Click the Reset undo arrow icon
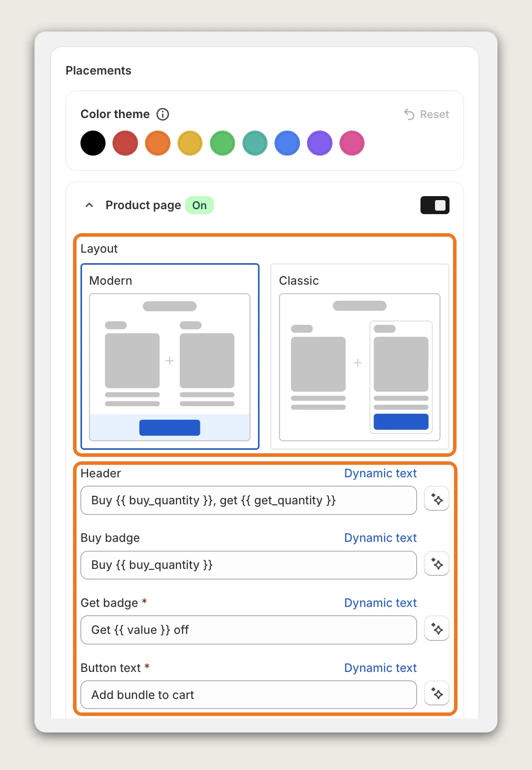The width and height of the screenshot is (532, 770). tap(409, 115)
